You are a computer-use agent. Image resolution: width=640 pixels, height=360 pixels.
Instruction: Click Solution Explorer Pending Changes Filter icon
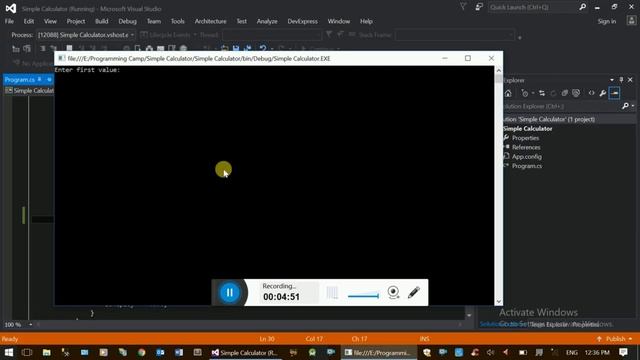[x=525, y=93]
